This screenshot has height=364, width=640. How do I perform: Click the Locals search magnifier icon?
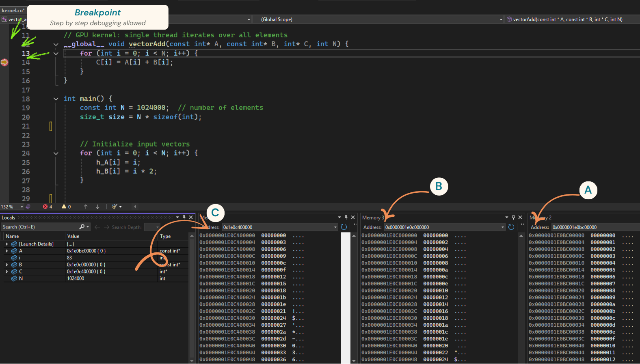[82, 227]
